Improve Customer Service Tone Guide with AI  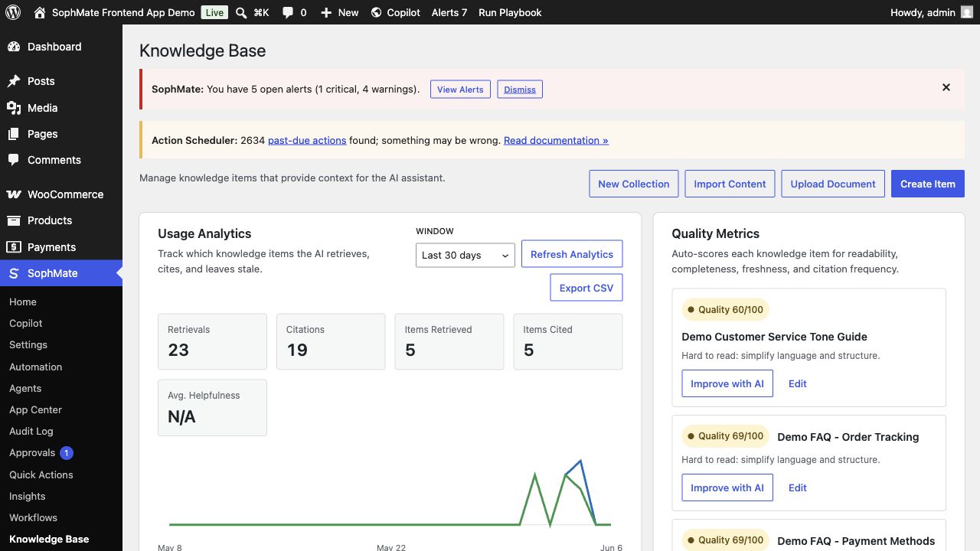[x=727, y=383]
